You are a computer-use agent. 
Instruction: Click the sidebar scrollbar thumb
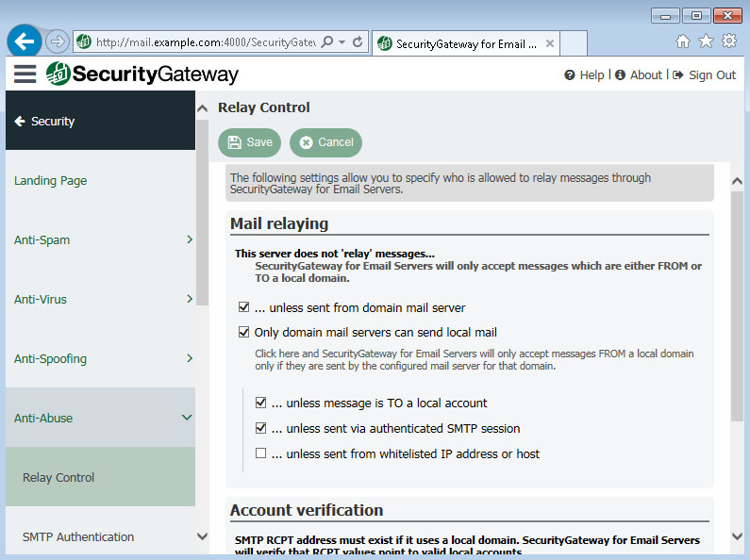(x=202, y=212)
